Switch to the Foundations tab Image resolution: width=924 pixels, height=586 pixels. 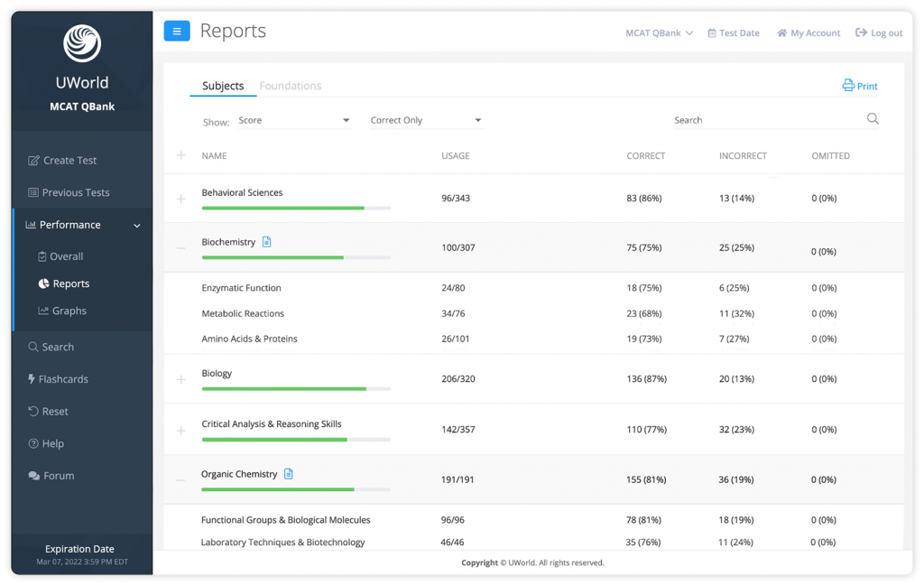pyautogui.click(x=290, y=86)
